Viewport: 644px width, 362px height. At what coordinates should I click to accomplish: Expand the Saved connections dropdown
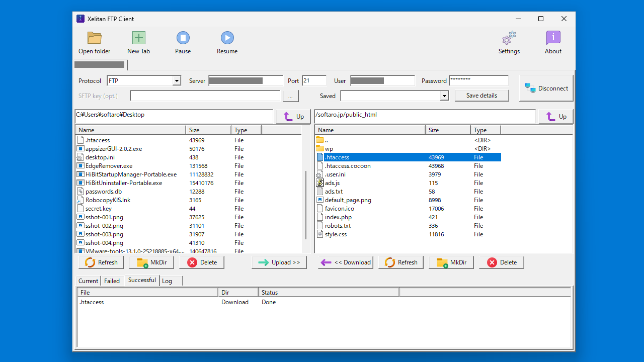(444, 96)
